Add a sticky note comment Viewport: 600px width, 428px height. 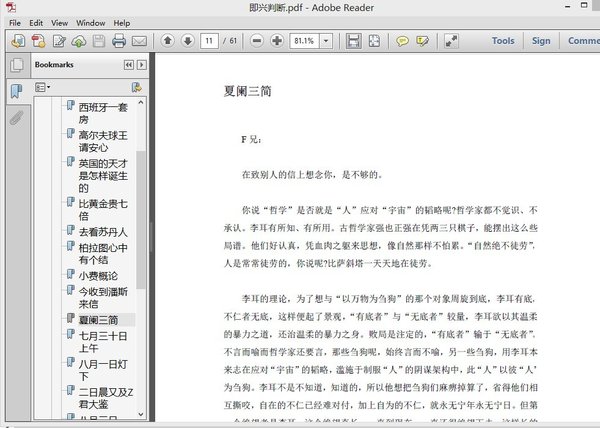tap(402, 41)
